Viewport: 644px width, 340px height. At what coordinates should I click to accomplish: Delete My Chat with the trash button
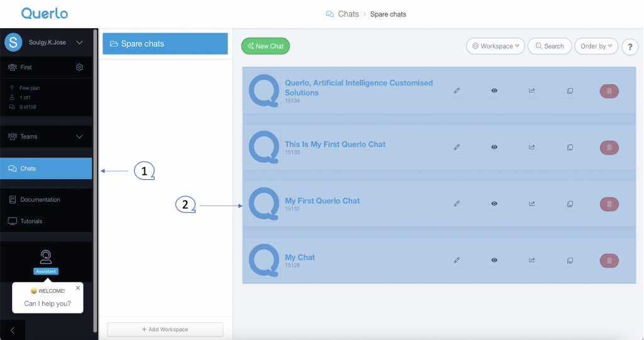click(x=609, y=260)
